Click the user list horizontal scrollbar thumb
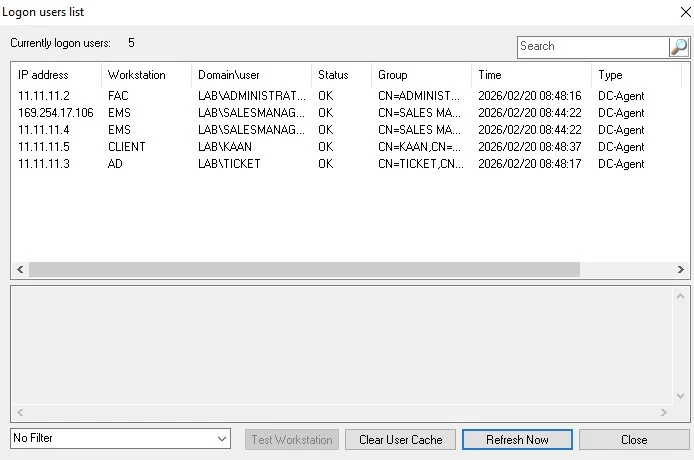This screenshot has height=460, width=694. pyautogui.click(x=305, y=269)
